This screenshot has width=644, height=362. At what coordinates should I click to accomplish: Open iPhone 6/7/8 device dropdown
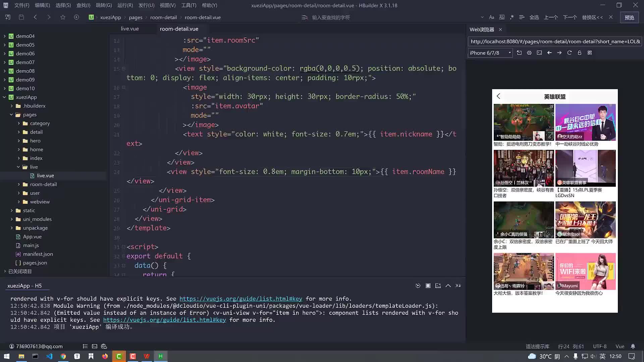tap(490, 53)
